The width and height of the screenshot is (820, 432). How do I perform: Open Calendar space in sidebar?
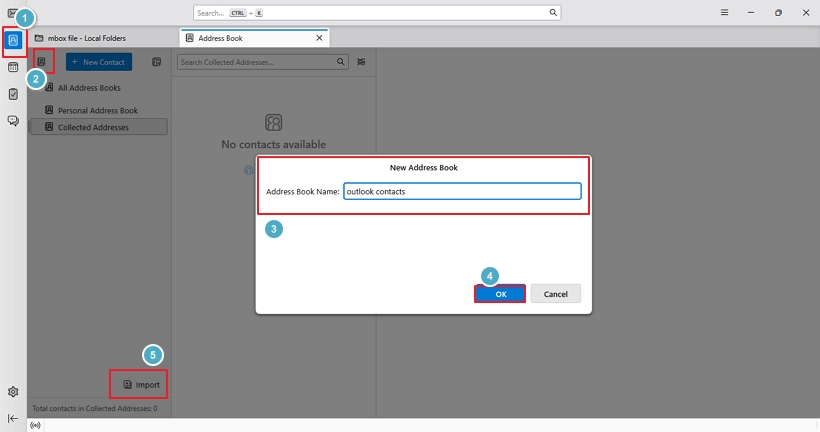point(13,67)
